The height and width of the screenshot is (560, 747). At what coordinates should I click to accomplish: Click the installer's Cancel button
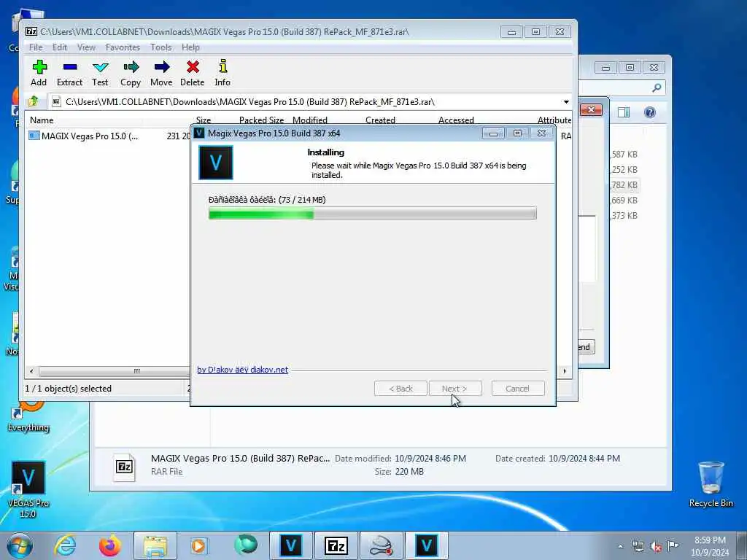pos(518,389)
